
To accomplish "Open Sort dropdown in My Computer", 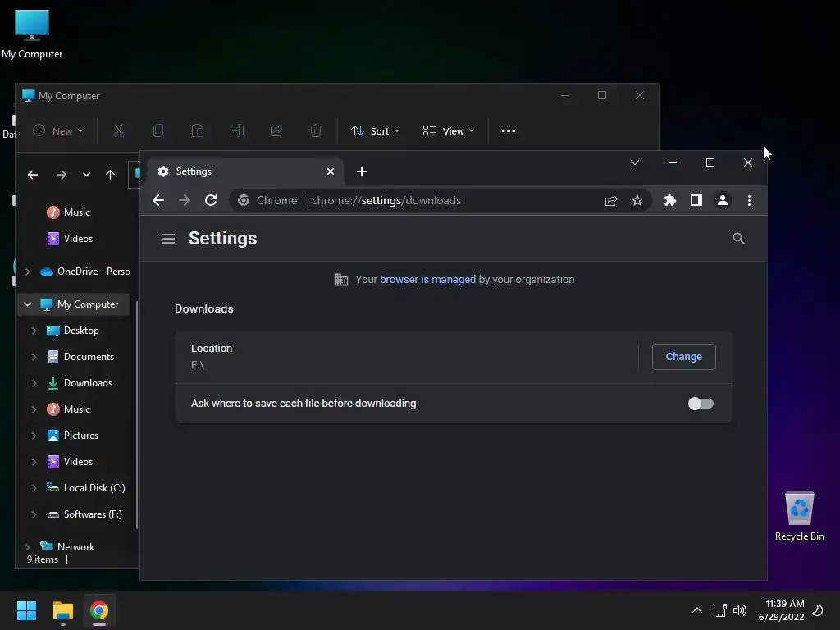I will tap(376, 131).
